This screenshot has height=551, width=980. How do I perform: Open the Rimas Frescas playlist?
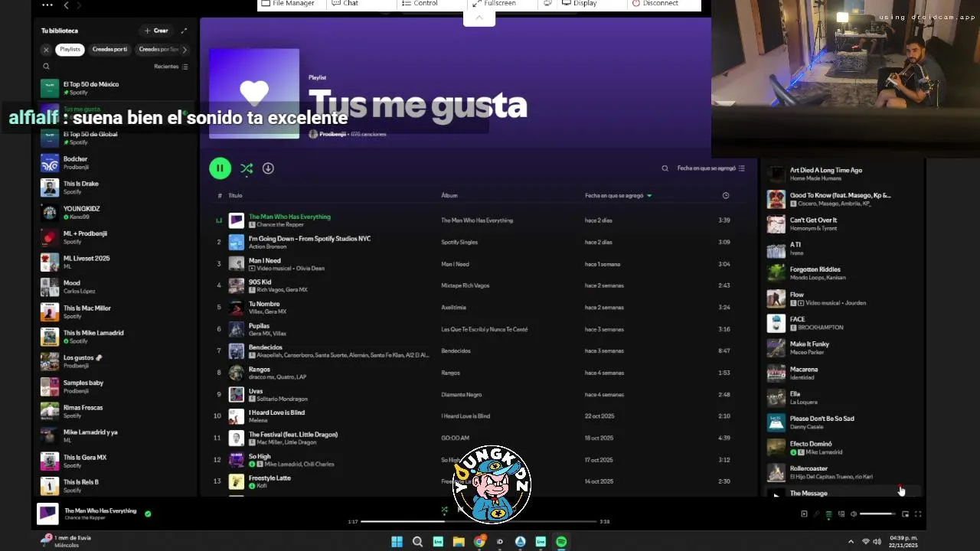tap(116, 412)
